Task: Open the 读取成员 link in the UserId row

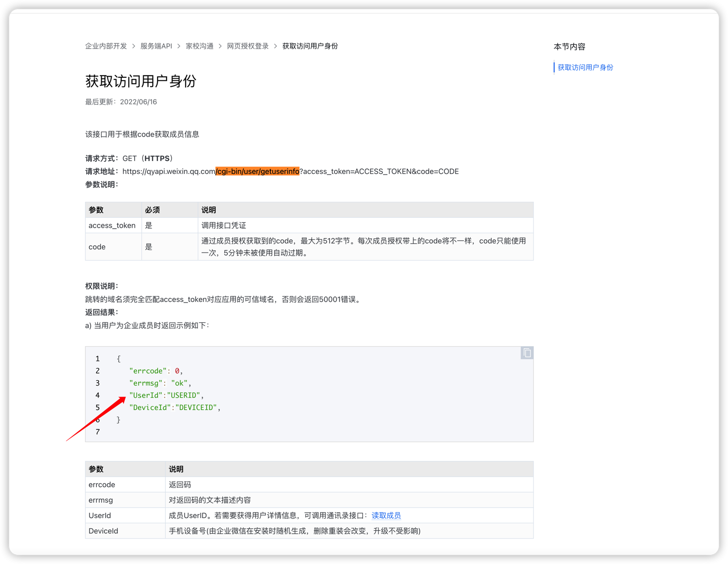Action: pyautogui.click(x=386, y=515)
